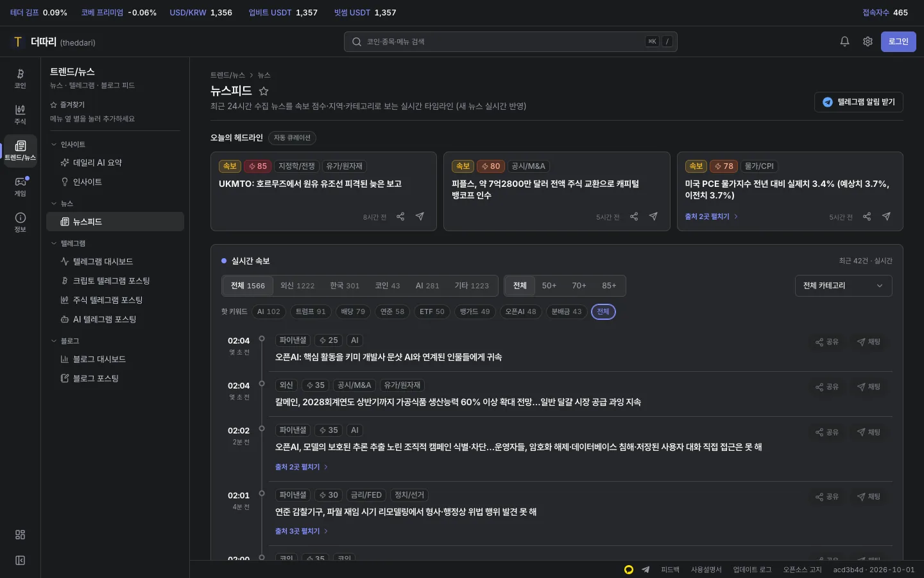Screen dimensions: 924x578
Task: Open 블로그 포스팅 in the sidebar
Action: 116,378
